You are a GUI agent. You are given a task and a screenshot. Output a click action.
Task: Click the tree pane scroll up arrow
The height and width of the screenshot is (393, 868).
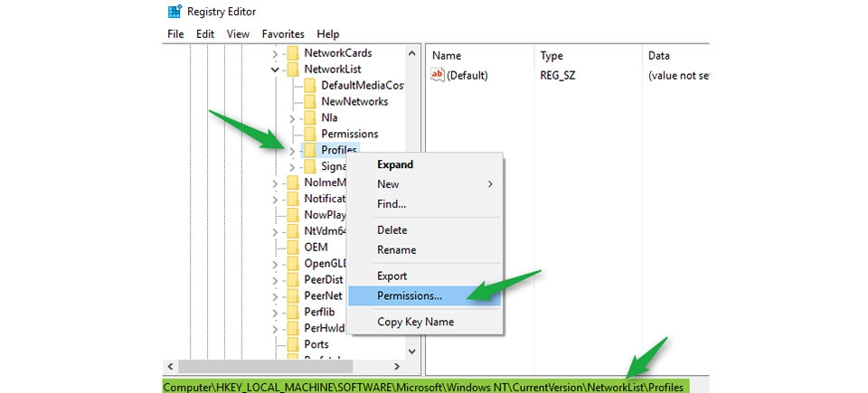coord(411,53)
